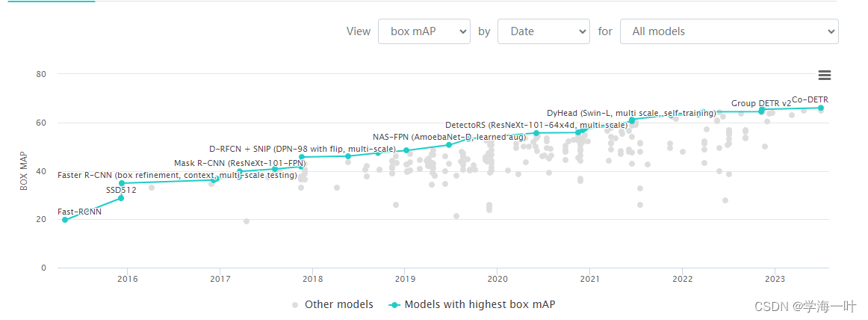Select the Fast-RCNN label
The height and width of the screenshot is (320, 868).
tap(79, 212)
